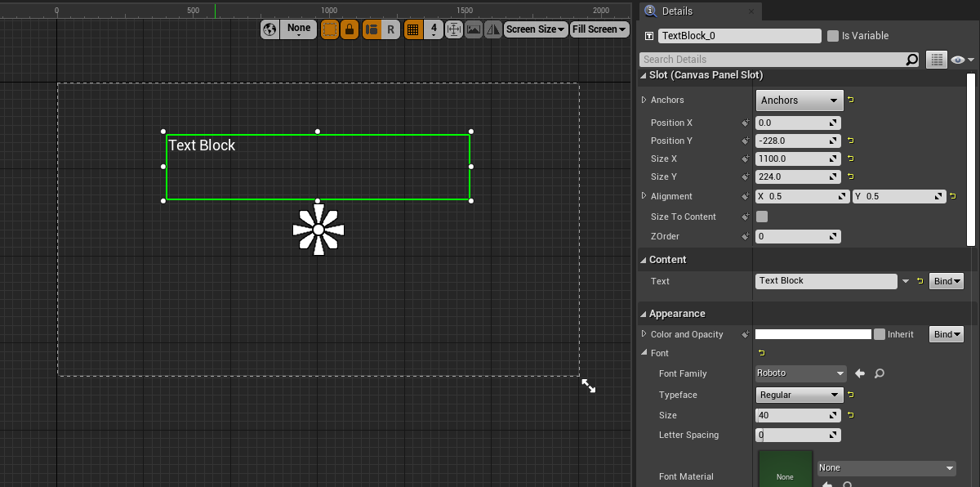Collapse the Appearance section

pos(644,314)
